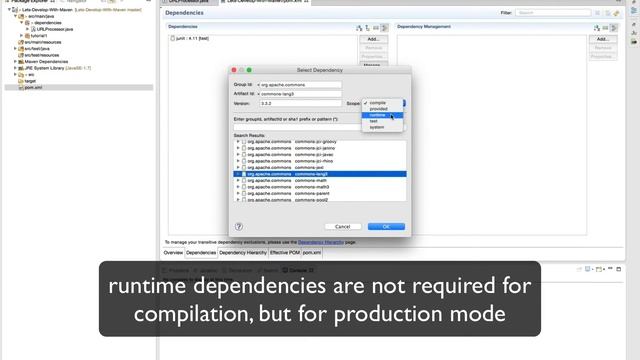Expand the src/test/java folder
This screenshot has width=640, height=360.
click(16, 49)
